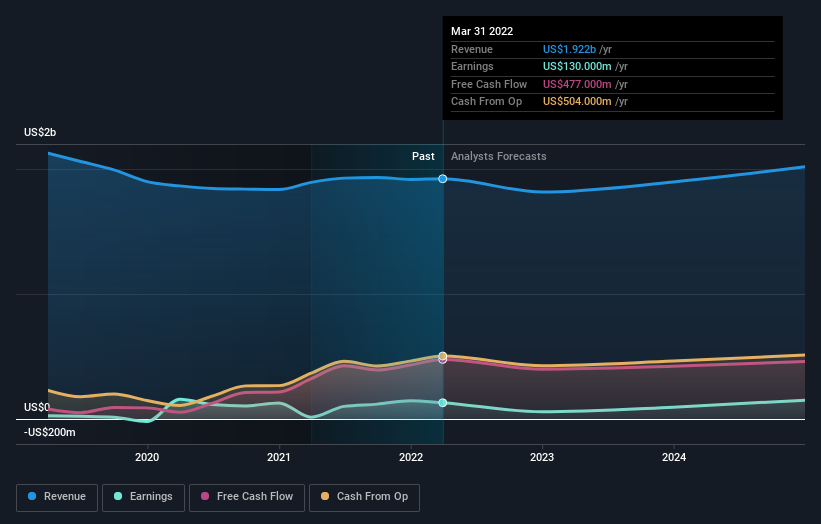Click the 2022 x-axis label
This screenshot has height=524, width=821.
[x=411, y=458]
